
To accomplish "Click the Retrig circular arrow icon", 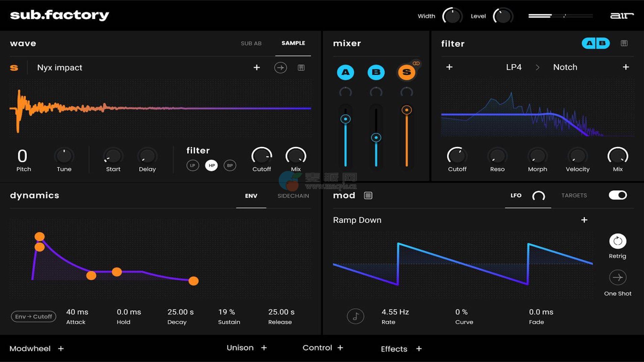I will click(618, 241).
